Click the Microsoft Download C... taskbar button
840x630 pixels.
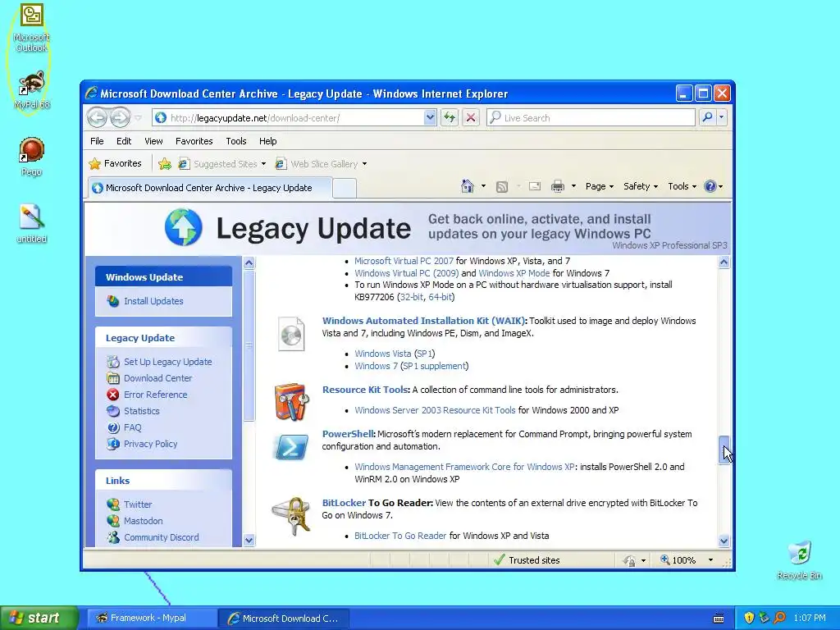(x=284, y=619)
